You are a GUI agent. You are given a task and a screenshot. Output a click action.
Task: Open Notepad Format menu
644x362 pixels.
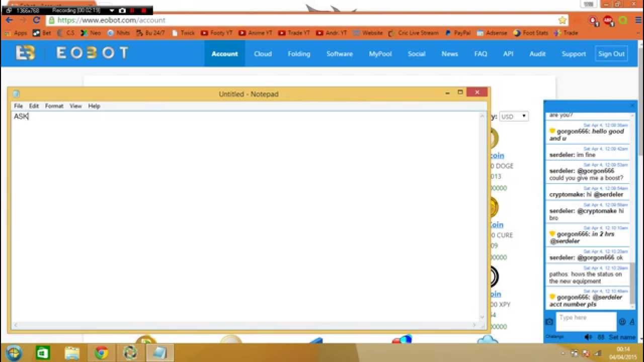pos(54,106)
